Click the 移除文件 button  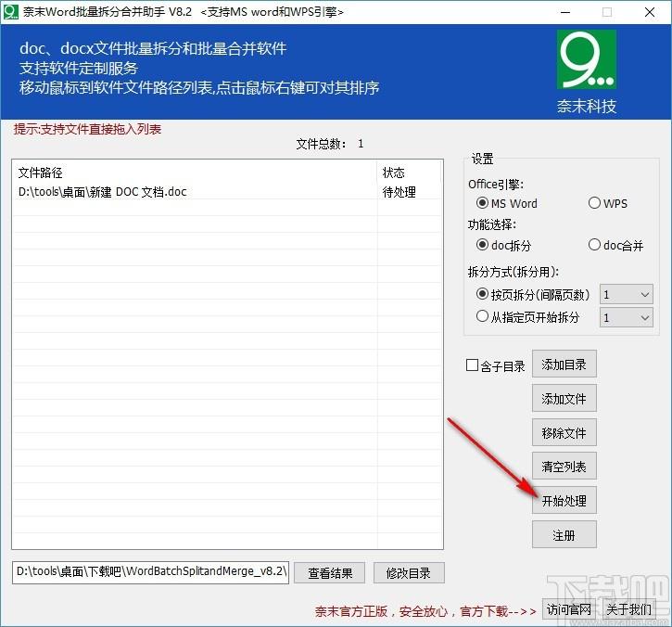pyautogui.click(x=564, y=432)
